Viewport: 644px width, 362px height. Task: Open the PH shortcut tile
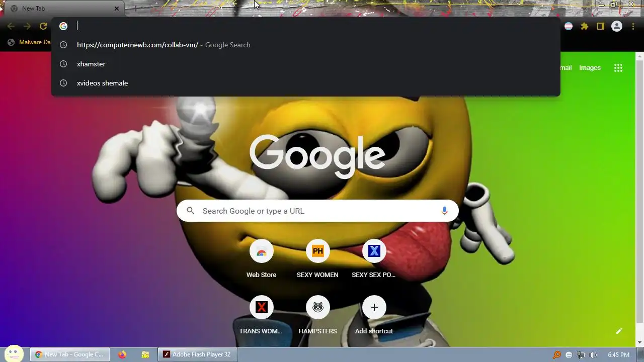[x=317, y=259]
